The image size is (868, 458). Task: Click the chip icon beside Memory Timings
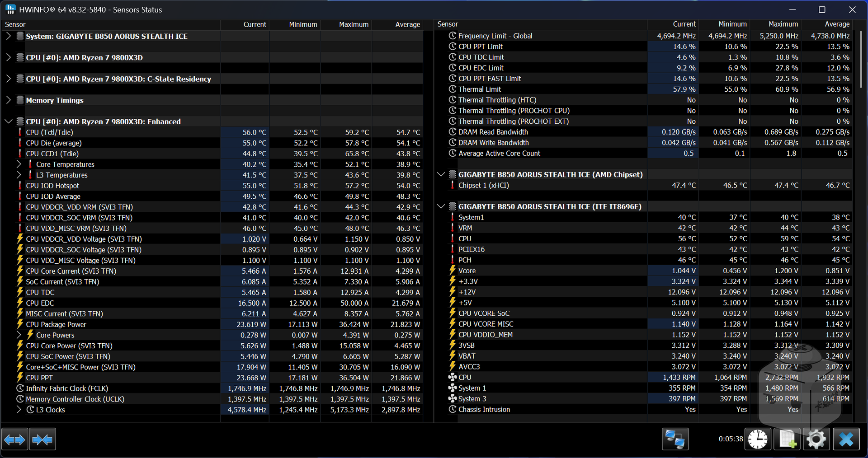pyautogui.click(x=20, y=100)
